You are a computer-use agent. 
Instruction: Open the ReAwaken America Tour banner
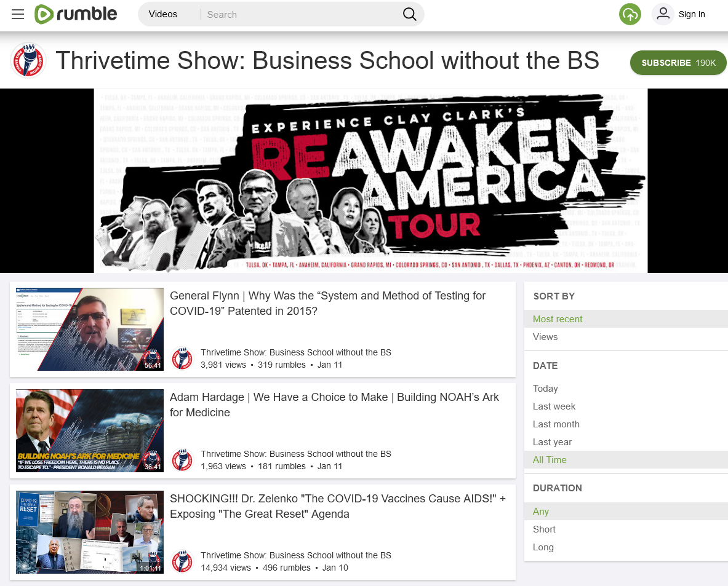(x=370, y=181)
